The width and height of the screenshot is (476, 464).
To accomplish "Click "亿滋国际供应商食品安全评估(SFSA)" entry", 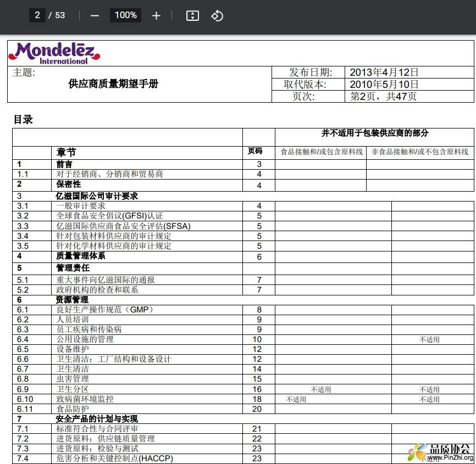I will point(123,226).
